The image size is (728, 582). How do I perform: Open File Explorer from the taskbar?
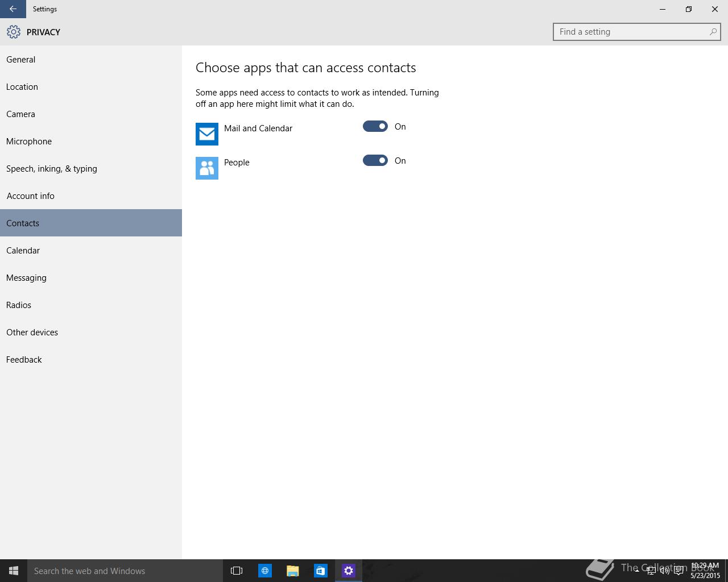(293, 571)
